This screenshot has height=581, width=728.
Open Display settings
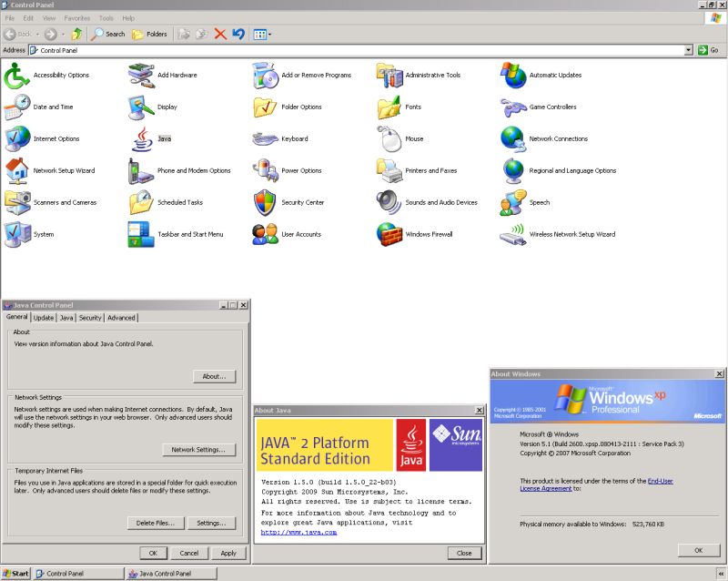(x=146, y=107)
